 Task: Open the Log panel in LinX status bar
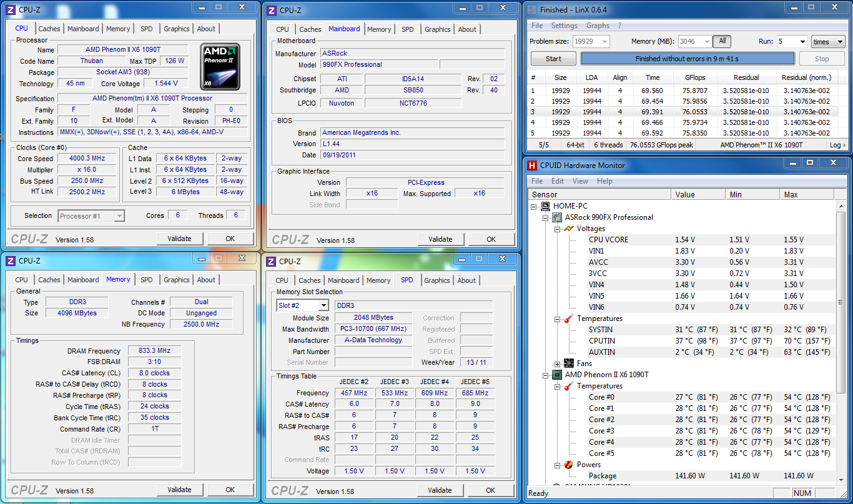click(x=837, y=145)
